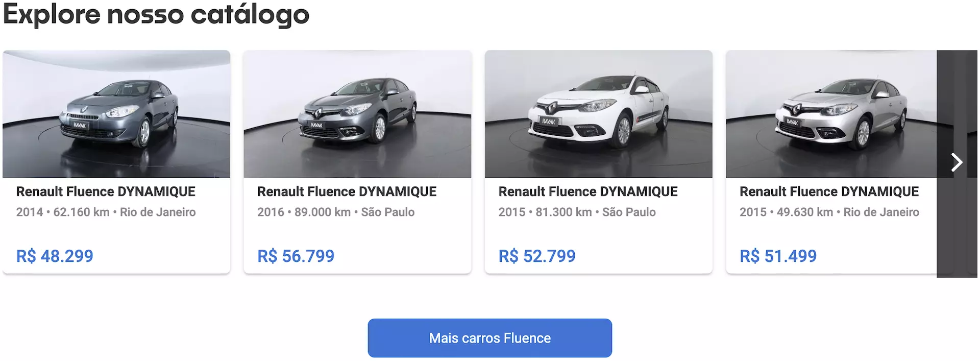Open the listing priced R$ 48.299
Image resolution: width=980 pixels, height=361 pixels.
point(55,255)
